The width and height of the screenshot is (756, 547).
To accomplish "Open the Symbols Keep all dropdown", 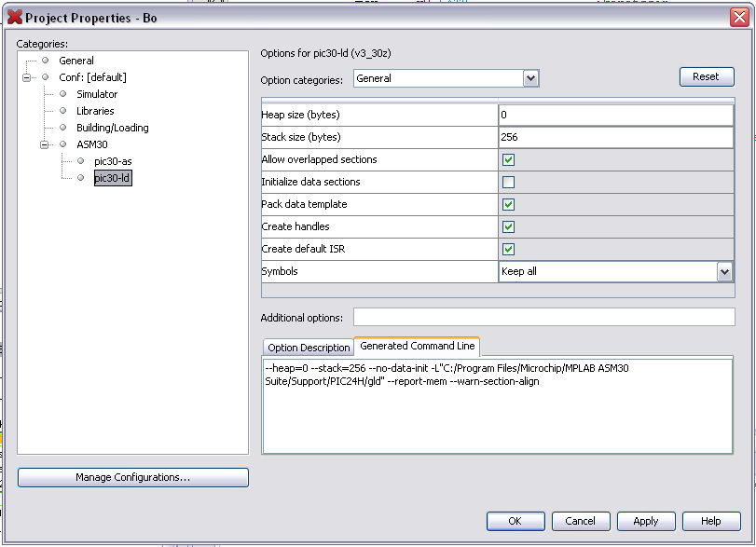I will 724,272.
